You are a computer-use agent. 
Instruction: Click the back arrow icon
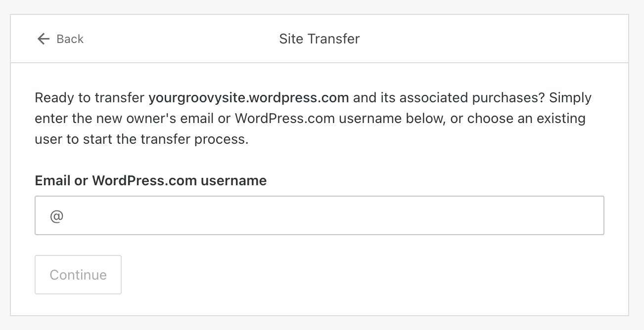point(44,39)
